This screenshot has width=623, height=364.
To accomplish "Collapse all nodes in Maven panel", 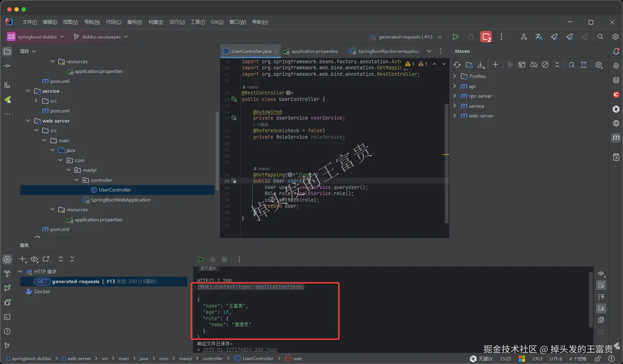I will click(557, 65).
